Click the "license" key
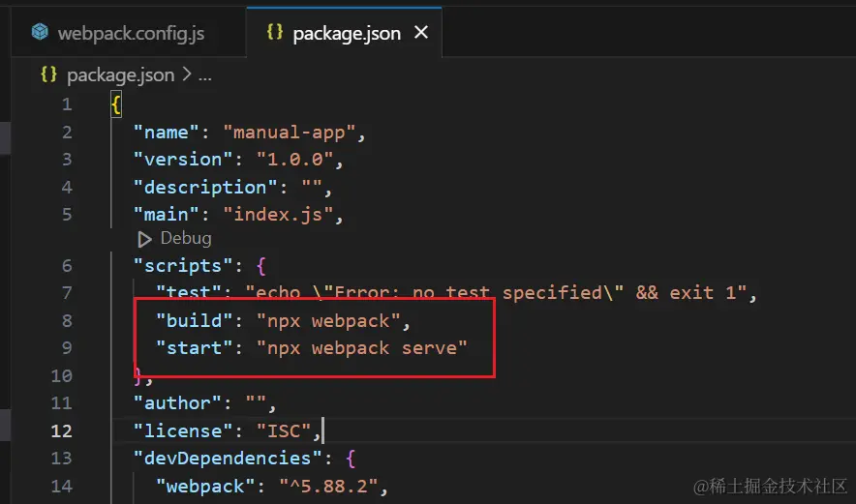This screenshot has width=856, height=504. tap(183, 430)
